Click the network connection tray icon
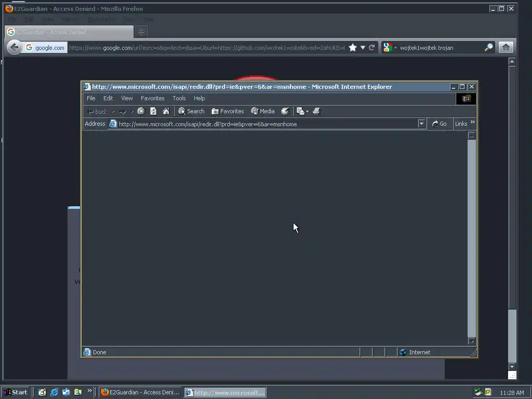The width and height of the screenshot is (532, 399). point(478,392)
